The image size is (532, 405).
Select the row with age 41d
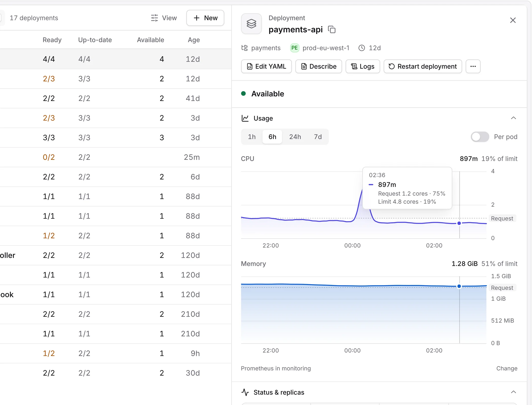pos(116,98)
